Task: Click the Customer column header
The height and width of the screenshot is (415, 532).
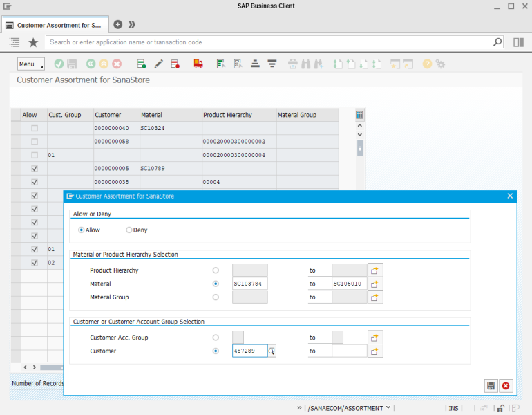Action: click(116, 115)
